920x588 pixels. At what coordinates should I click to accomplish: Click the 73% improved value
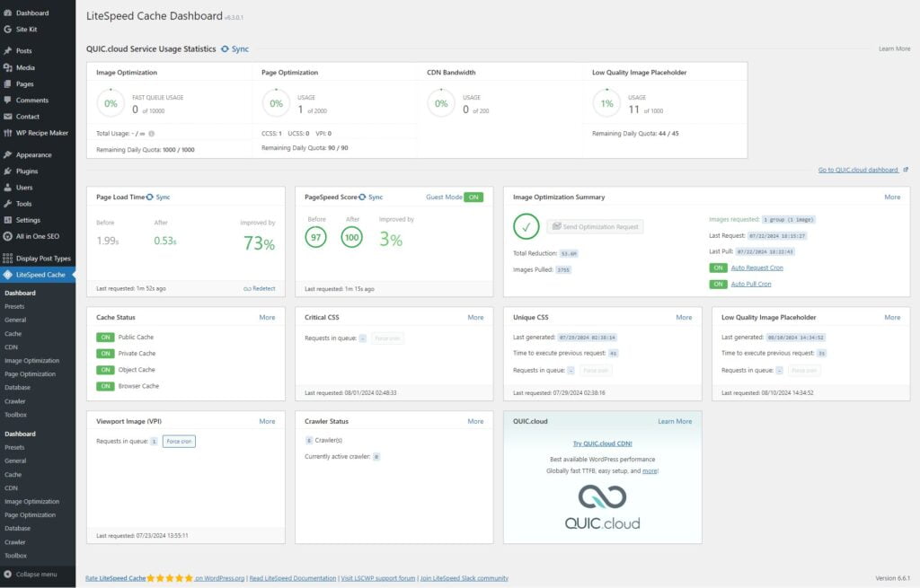260,242
